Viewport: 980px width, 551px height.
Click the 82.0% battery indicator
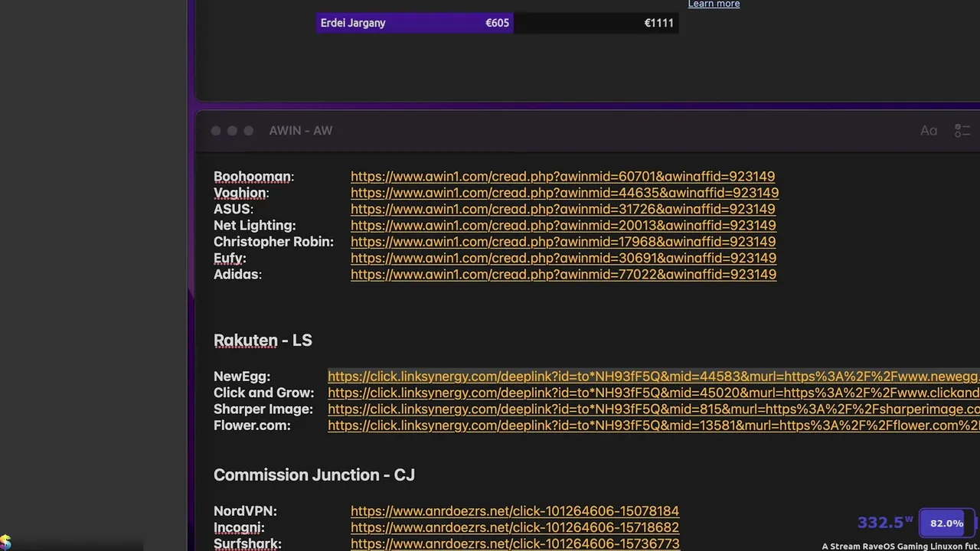(946, 523)
